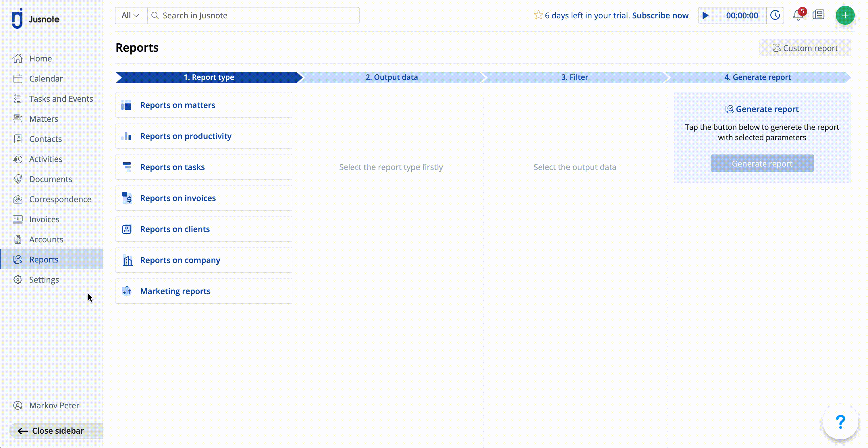868x448 pixels.
Task: Click the Settings gear icon
Action: tap(18, 280)
